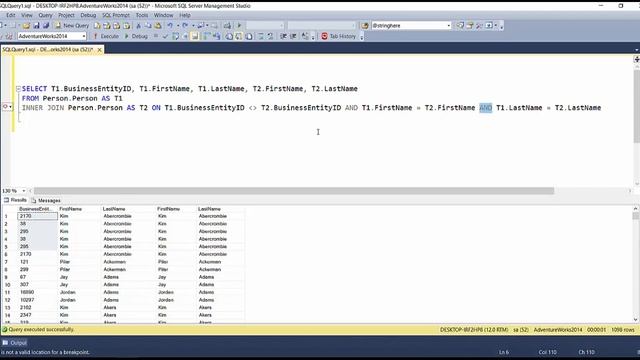Open the Redo history dropdown arrow
This screenshot has width=640, height=360.
[193, 25]
